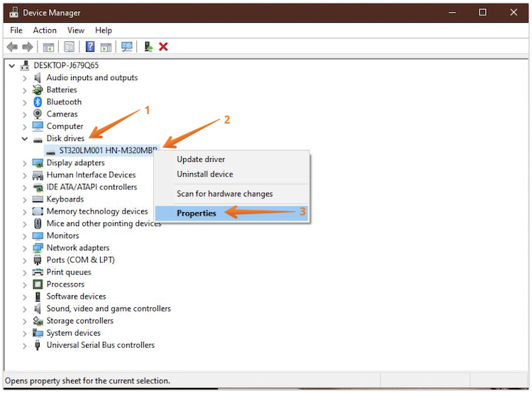532x393 pixels.
Task: Click the Show/Hide Console Tree toolbar icon
Action: [48, 47]
